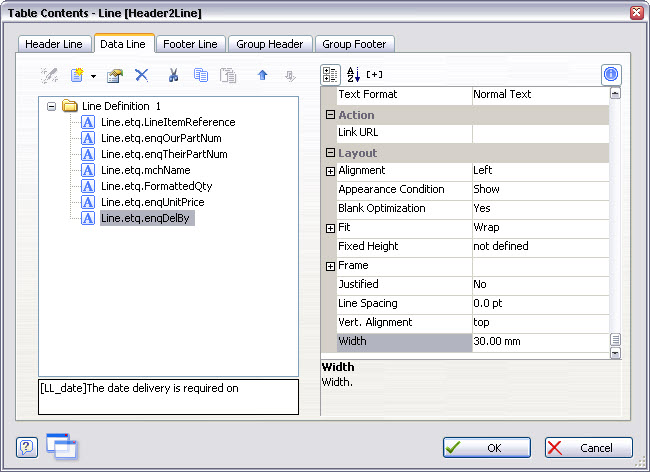The image size is (650, 472).
Task: Collapse the Layout property group
Action: 330,153
